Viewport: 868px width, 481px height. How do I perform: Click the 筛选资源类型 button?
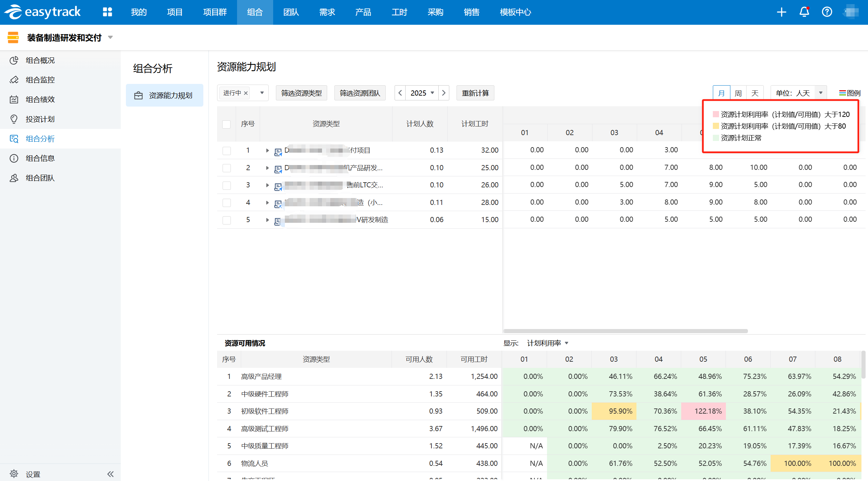[301, 93]
